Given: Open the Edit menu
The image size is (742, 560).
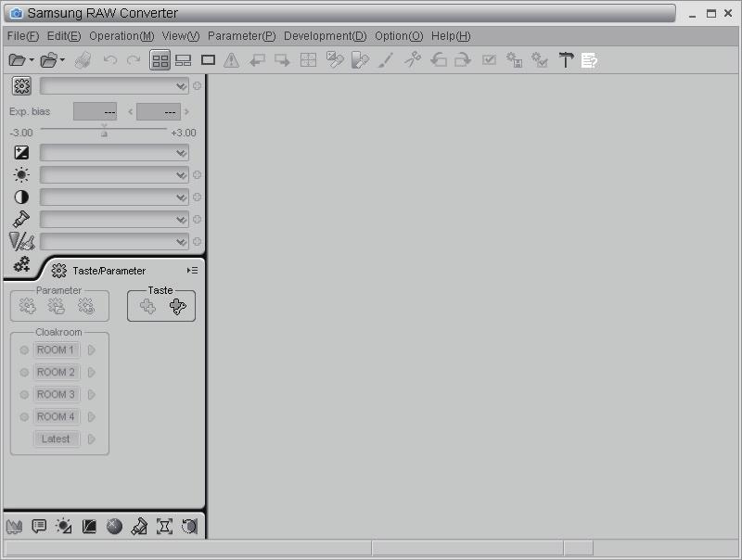Looking at the screenshot, I should point(64,36).
